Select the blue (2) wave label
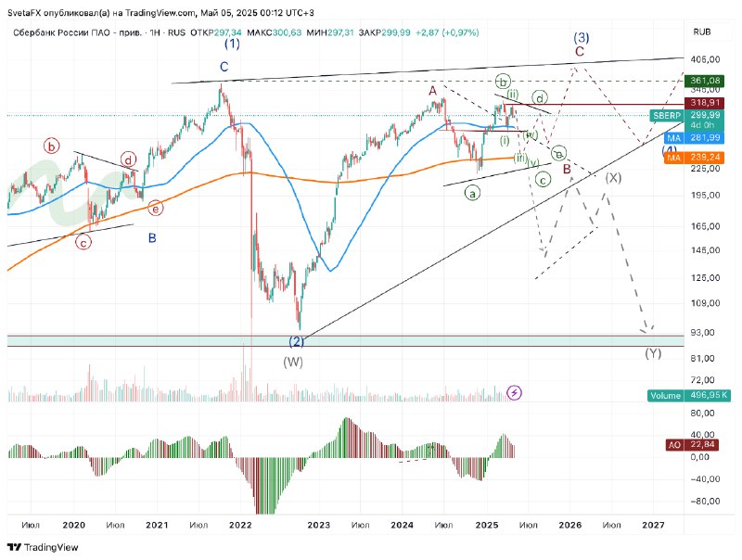The image size is (742, 560). pos(297,341)
